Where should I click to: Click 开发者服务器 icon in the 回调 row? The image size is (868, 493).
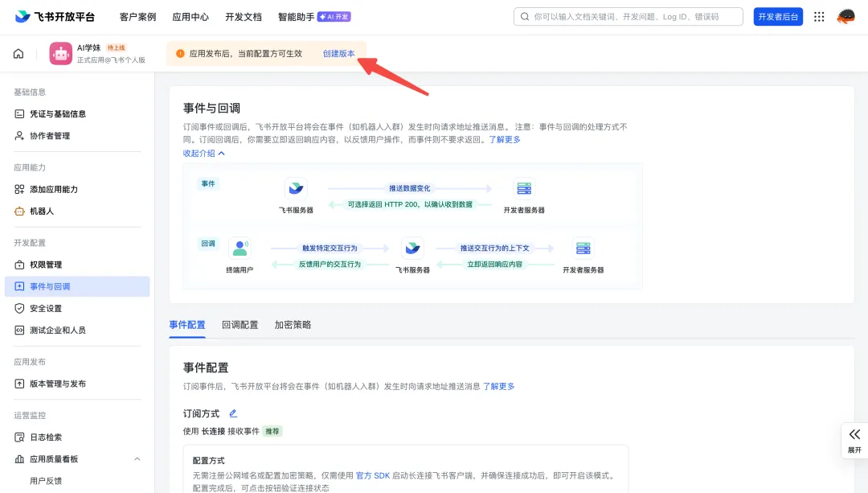[x=583, y=248]
